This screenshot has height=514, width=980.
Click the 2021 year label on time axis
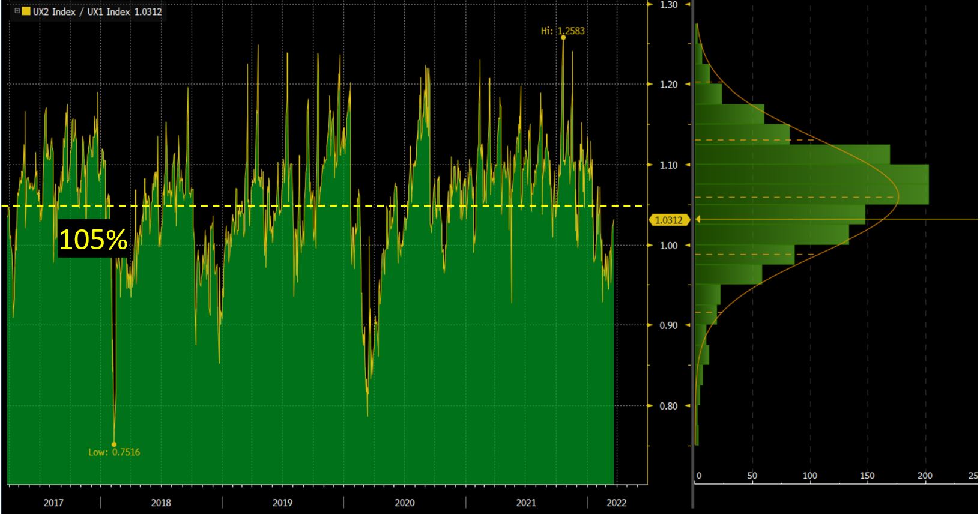pos(526,503)
